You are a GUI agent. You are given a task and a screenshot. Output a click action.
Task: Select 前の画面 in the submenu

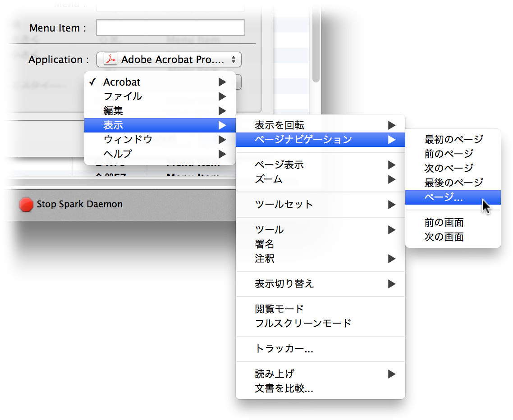(x=453, y=223)
